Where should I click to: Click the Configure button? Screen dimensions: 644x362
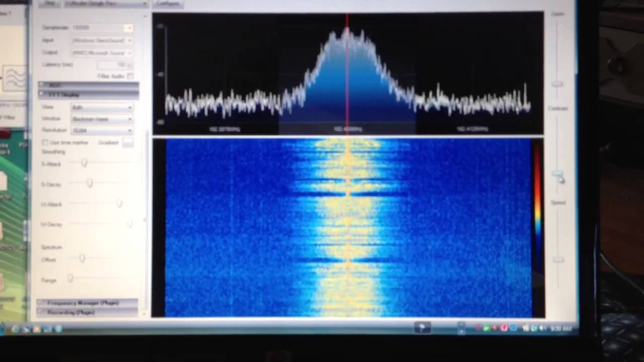168,3
